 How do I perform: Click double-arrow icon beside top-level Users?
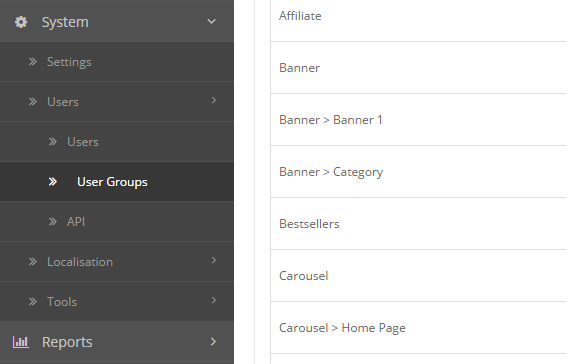click(33, 101)
